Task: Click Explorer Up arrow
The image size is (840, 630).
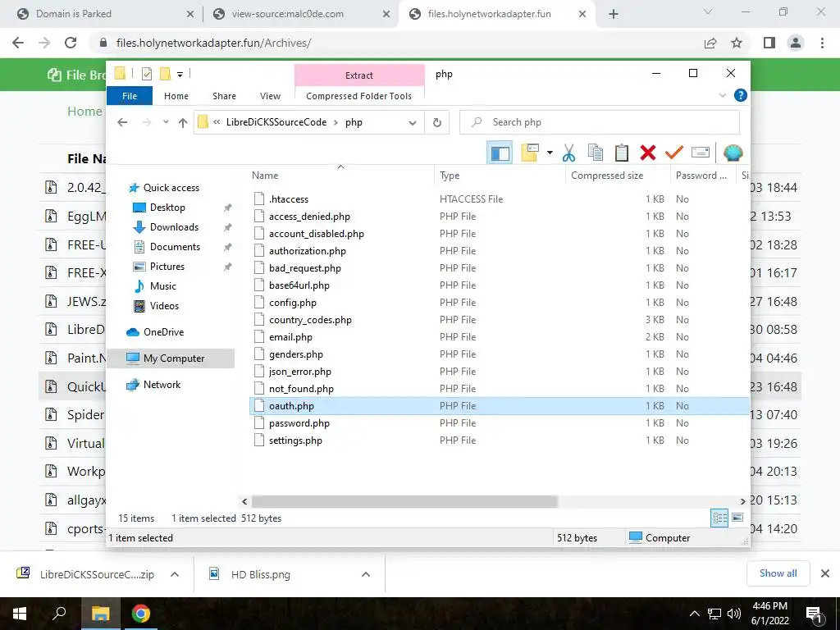Action: coord(183,123)
